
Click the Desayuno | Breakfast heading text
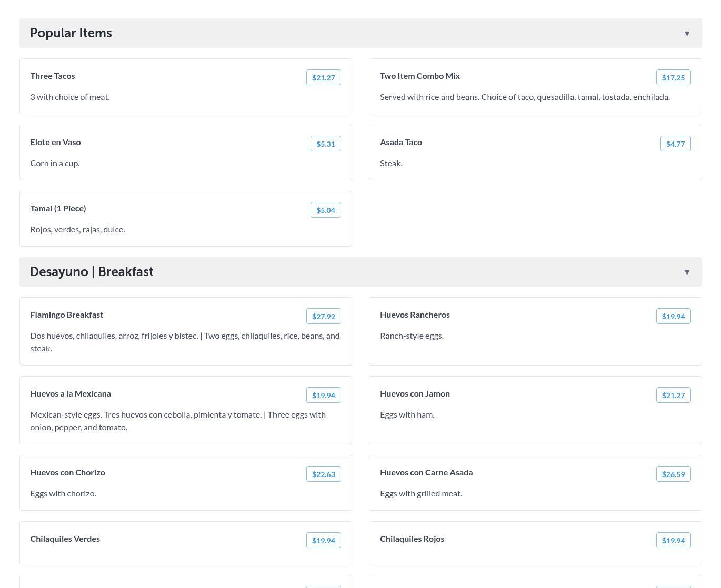[92, 272]
